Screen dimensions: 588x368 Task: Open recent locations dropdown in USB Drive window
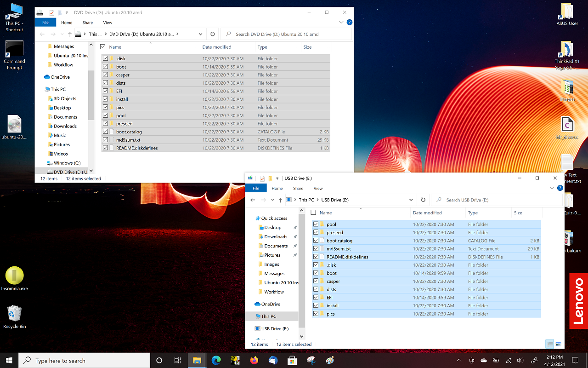(x=273, y=200)
